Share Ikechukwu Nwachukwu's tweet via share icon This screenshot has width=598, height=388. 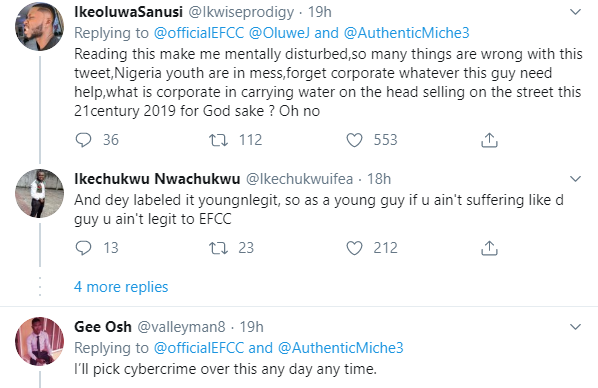coord(489,248)
